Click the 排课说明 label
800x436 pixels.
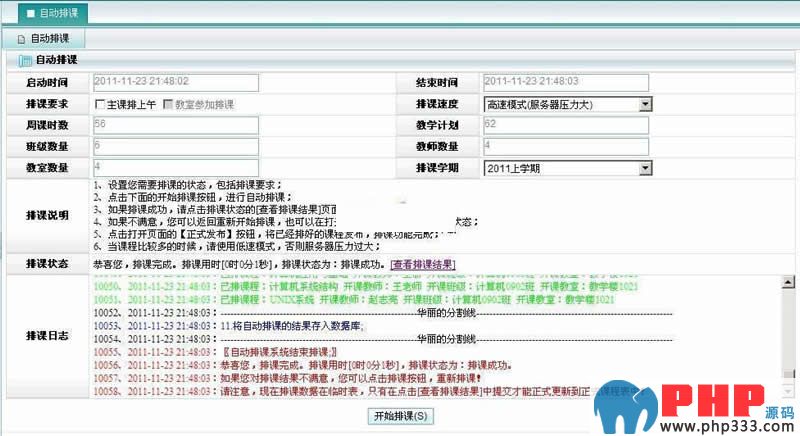point(47,216)
